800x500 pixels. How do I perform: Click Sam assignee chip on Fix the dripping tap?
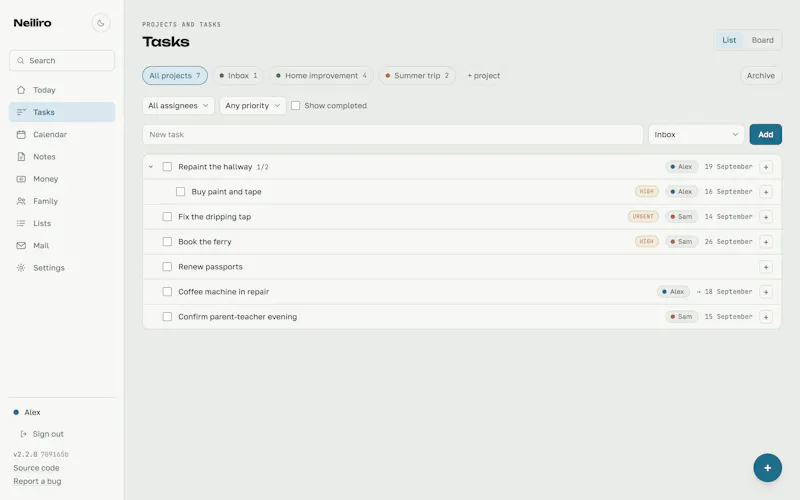coord(681,217)
